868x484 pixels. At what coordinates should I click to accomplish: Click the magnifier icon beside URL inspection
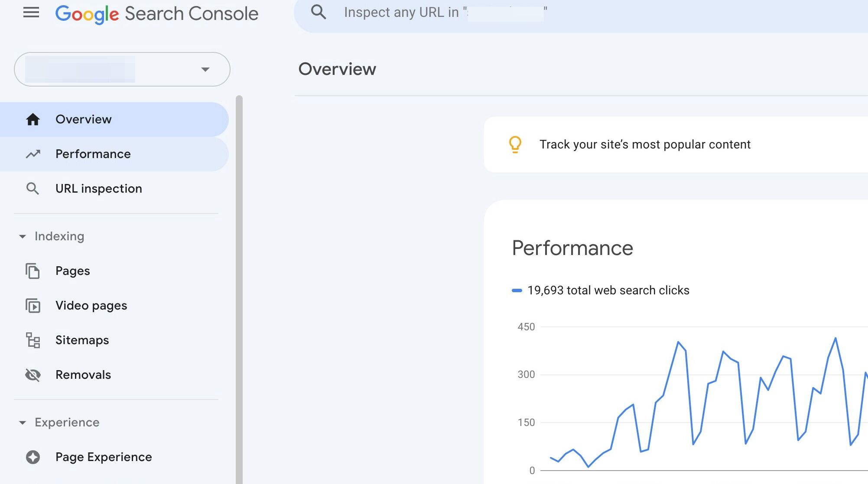[33, 189]
